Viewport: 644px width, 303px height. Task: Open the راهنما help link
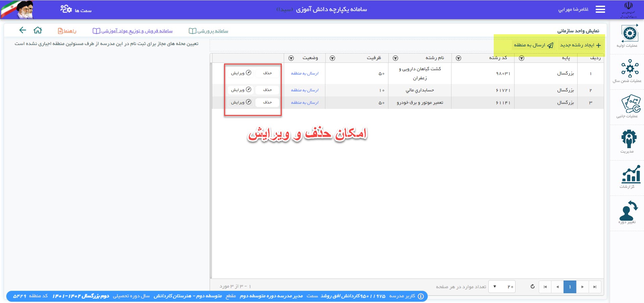pos(67,31)
